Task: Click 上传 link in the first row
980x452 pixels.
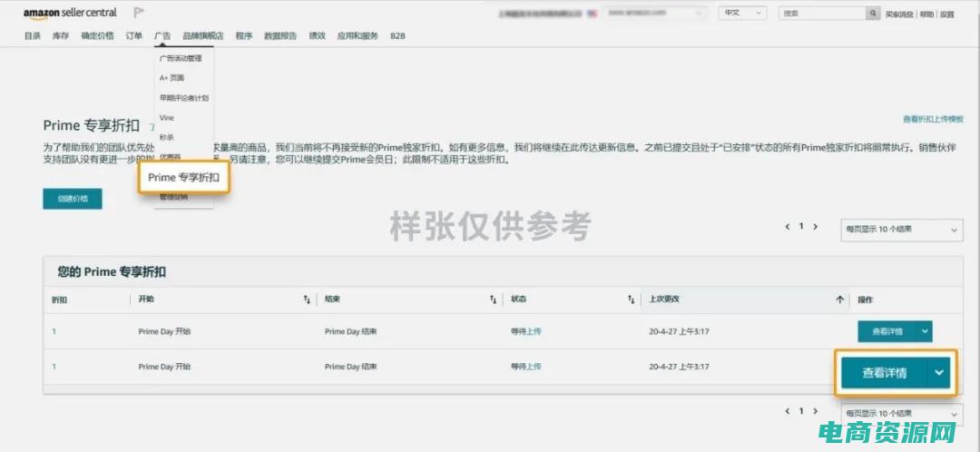Action: click(534, 331)
